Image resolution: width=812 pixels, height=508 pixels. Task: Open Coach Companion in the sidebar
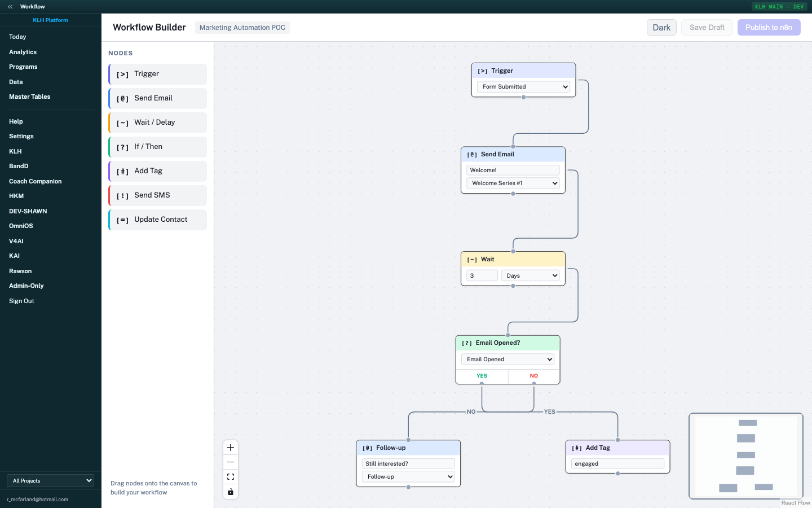click(x=36, y=181)
